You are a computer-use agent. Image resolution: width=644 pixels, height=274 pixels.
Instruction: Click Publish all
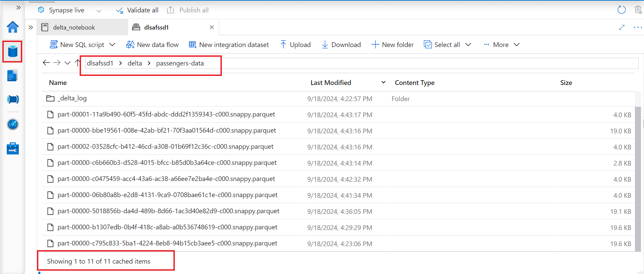[x=188, y=10]
